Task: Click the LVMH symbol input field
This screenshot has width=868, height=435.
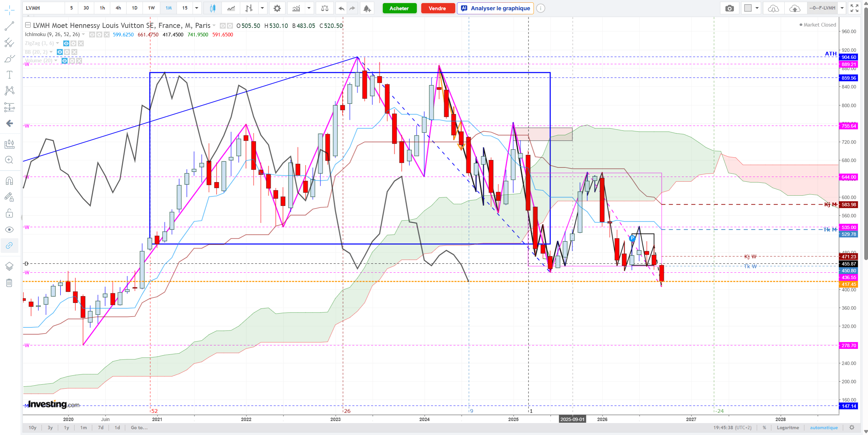Action: pyautogui.click(x=44, y=8)
